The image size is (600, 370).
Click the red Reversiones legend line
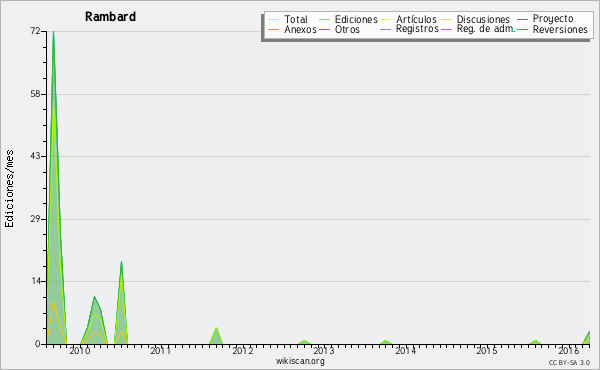click(522, 29)
